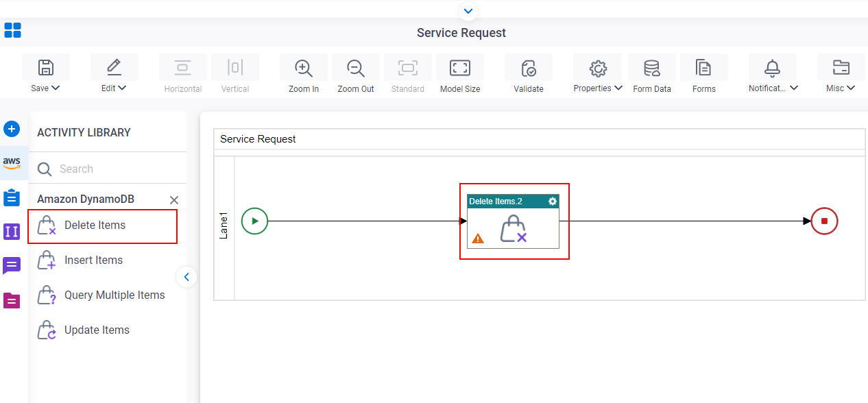
Task: Close the Amazon DynamoDB category
Action: [x=174, y=200]
